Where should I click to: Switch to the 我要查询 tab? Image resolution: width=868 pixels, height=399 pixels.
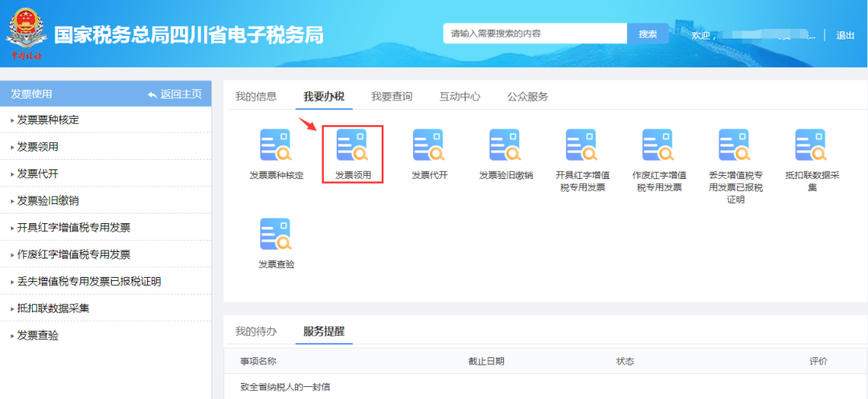(x=392, y=96)
